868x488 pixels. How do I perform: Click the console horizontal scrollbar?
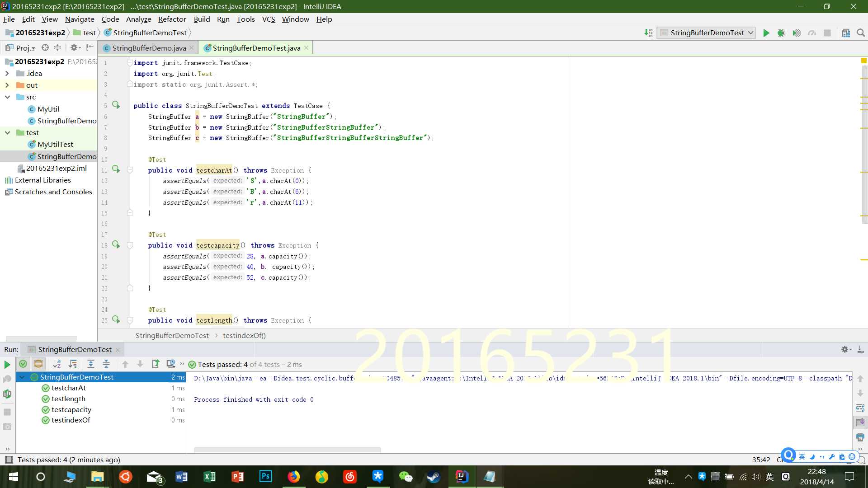click(288, 450)
